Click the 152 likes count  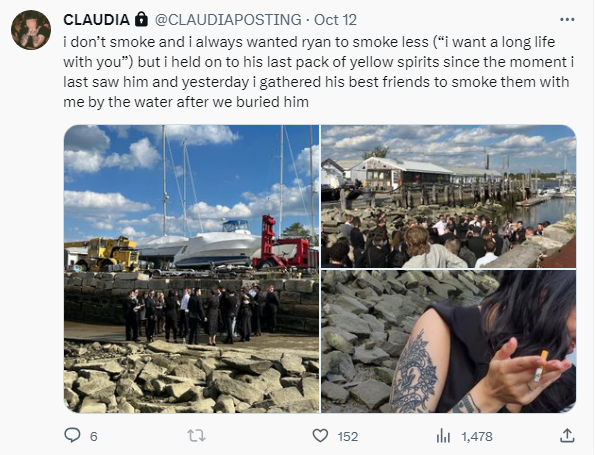click(347, 436)
